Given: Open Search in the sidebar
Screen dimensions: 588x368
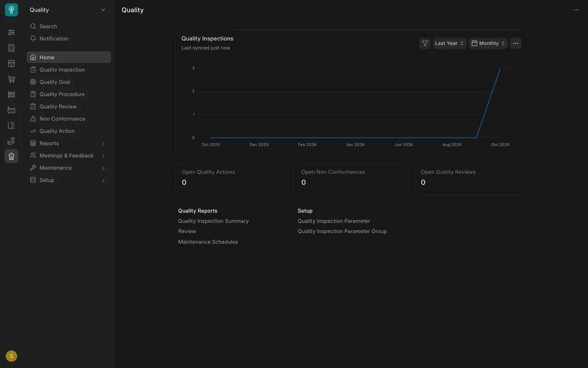Looking at the screenshot, I should pos(69,26).
